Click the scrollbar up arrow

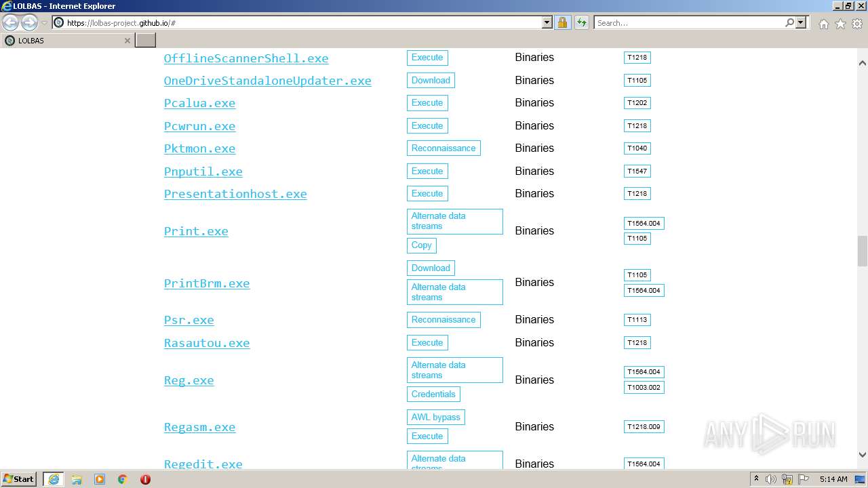pyautogui.click(x=863, y=63)
